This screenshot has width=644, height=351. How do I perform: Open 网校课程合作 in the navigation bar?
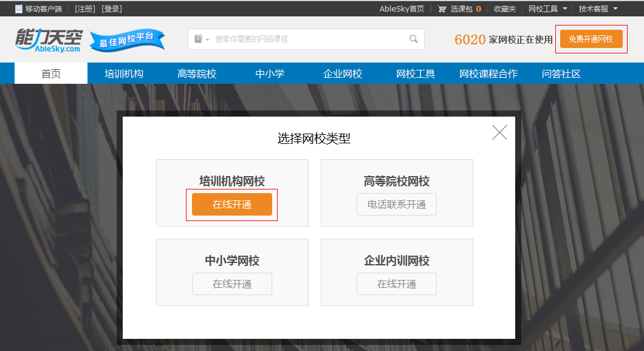click(488, 74)
